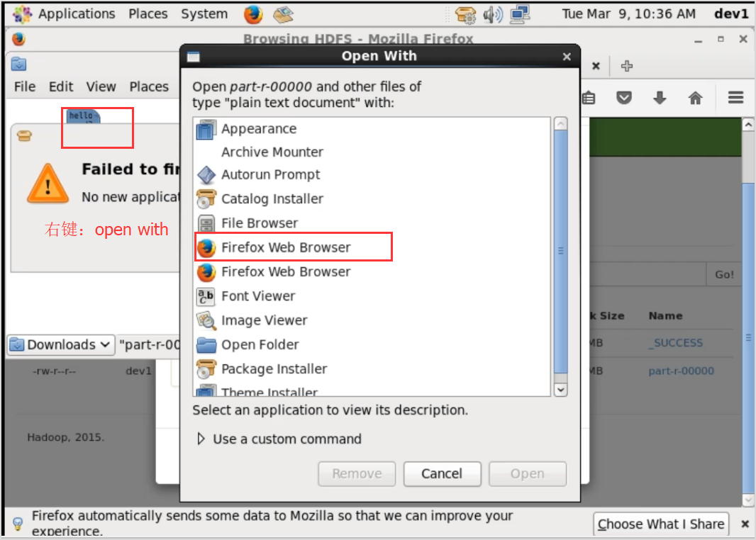Click the network connection tray icon
Screen dimensions: 756x540
coord(521,14)
